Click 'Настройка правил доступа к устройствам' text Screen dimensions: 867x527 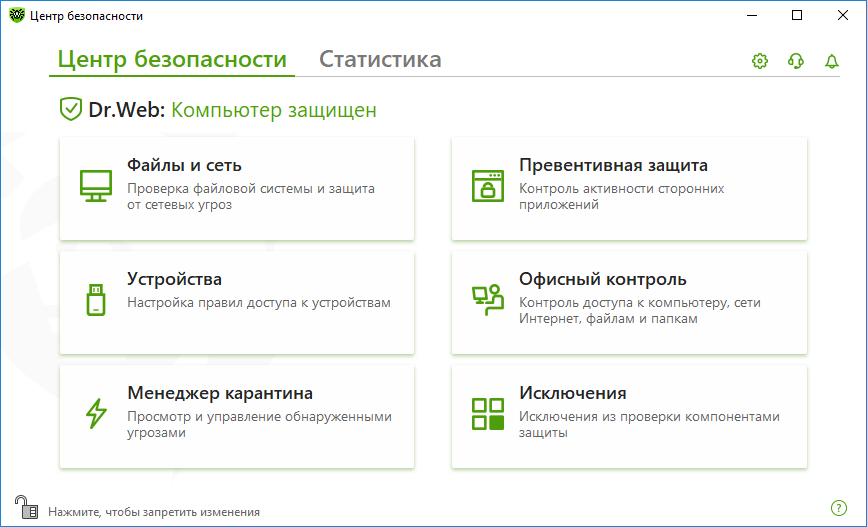coord(259,302)
